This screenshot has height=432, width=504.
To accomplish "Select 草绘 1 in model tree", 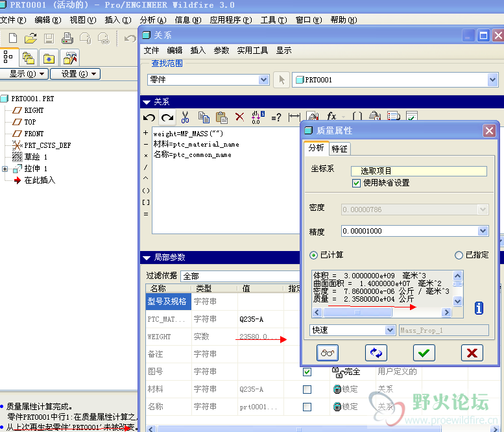I will (36, 157).
